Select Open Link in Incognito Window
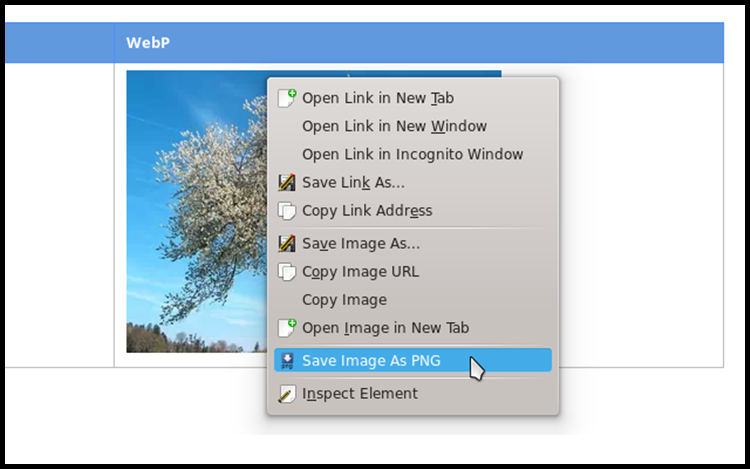Screen dimensions: 750x469 click(x=413, y=154)
